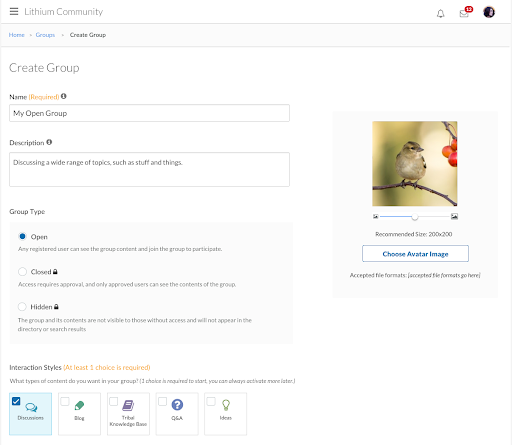
Task: Select the Hidden group type radio
Action: (22, 307)
